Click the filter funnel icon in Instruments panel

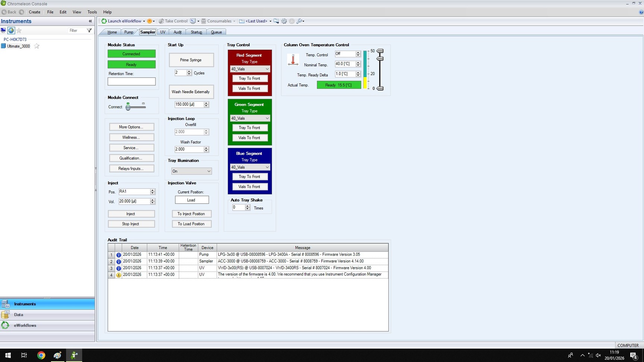(89, 31)
